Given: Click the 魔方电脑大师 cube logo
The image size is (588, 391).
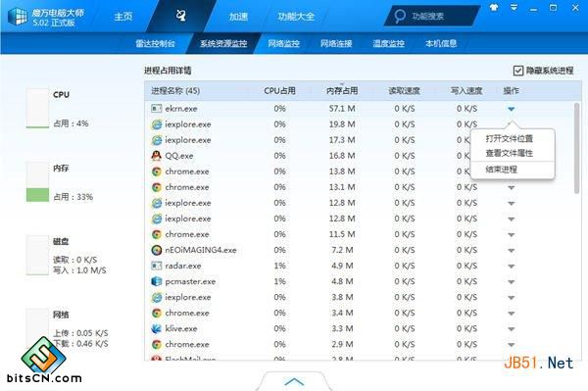Looking at the screenshot, I should pos(18,16).
